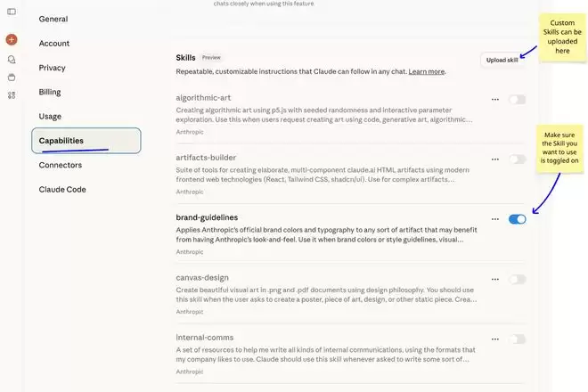588x392 pixels.
Task: Enable the artifacts-builder skill toggle
Action: [x=517, y=159]
